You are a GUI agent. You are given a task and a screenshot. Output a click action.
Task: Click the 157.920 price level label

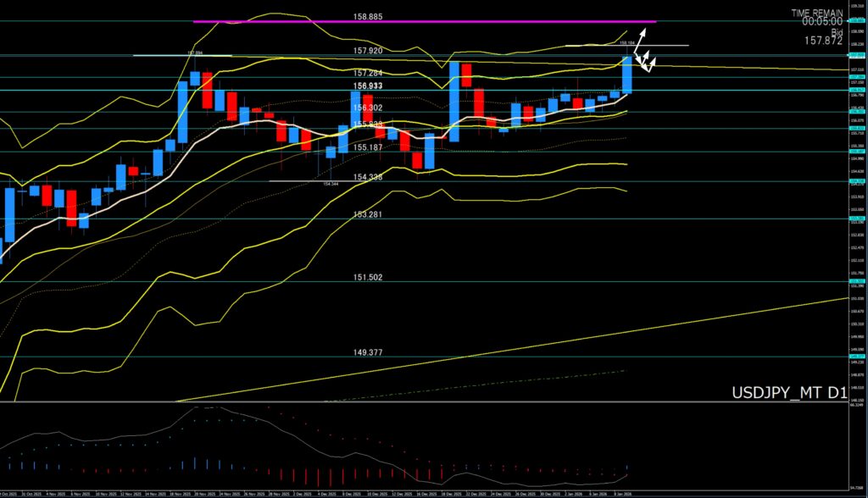pyautogui.click(x=368, y=50)
